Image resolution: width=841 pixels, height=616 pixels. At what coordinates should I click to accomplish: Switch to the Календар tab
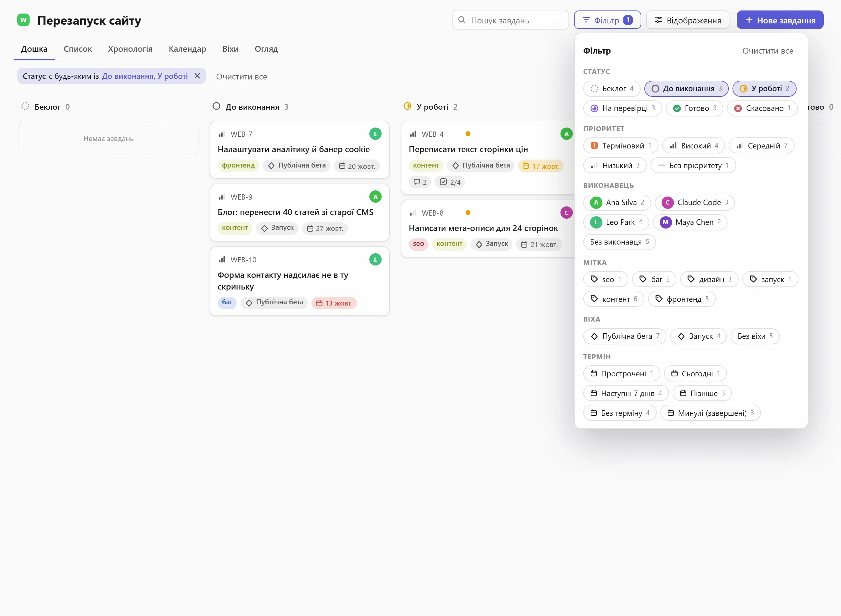187,49
